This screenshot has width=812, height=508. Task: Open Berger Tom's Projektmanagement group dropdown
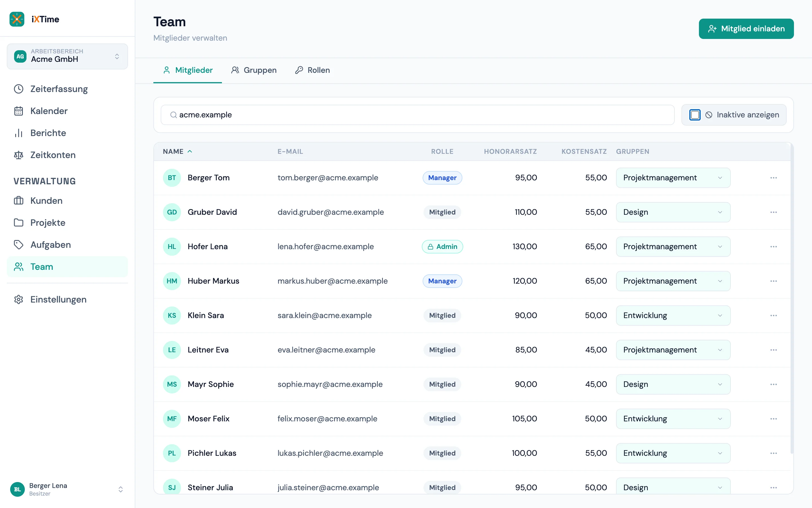pos(673,178)
